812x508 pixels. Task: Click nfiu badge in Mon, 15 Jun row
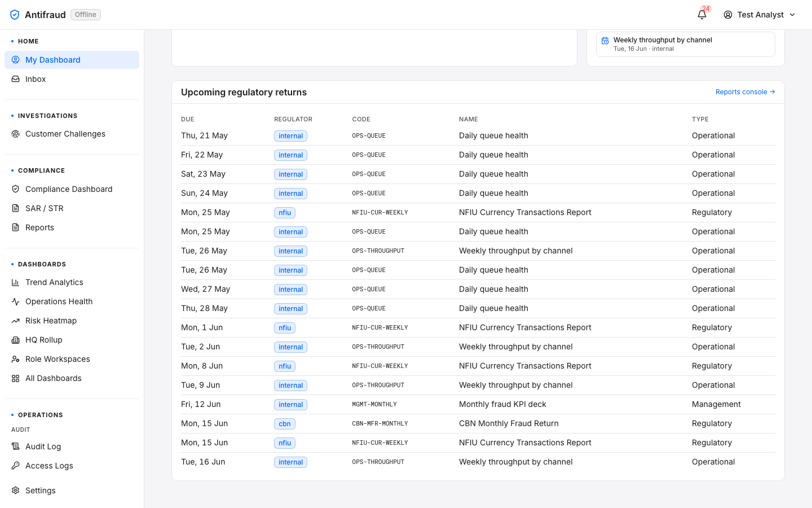click(285, 443)
